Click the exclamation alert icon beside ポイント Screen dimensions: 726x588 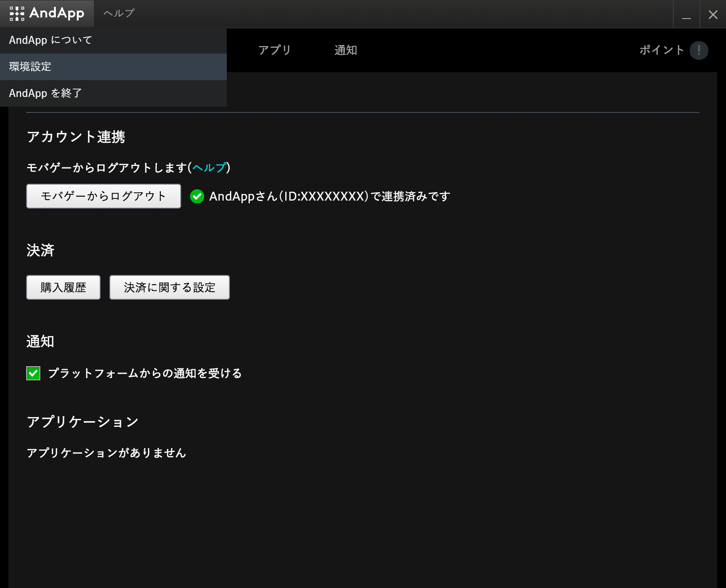pos(699,50)
